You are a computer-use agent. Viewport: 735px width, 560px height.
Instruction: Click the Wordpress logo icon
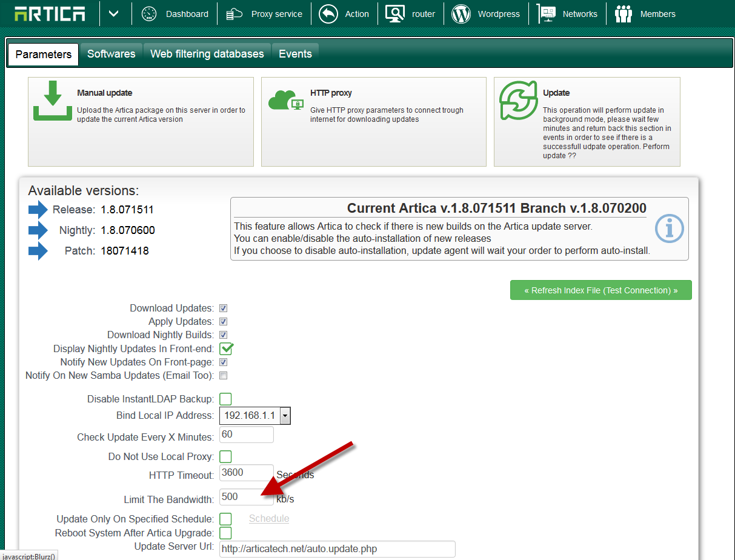pos(462,13)
